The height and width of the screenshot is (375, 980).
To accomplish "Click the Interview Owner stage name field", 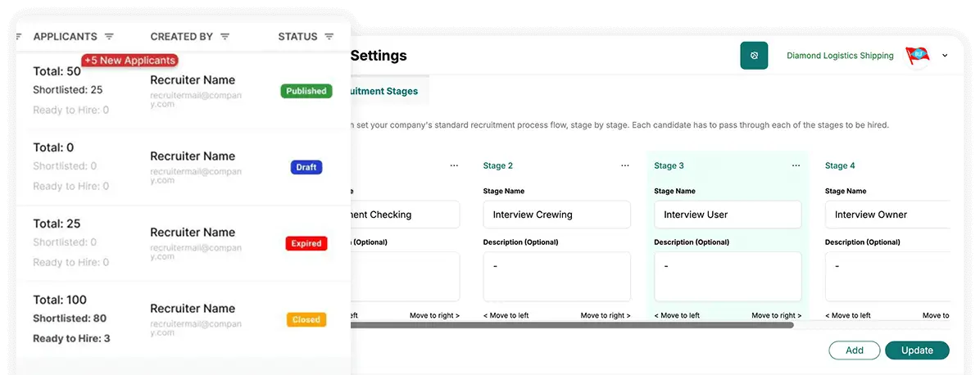I will (889, 215).
